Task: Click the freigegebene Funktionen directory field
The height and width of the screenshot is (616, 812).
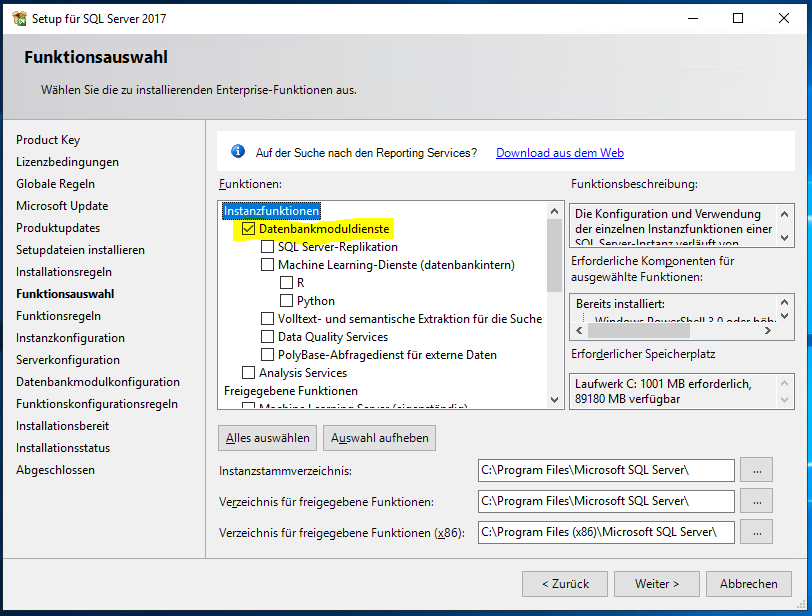Action: (x=606, y=501)
